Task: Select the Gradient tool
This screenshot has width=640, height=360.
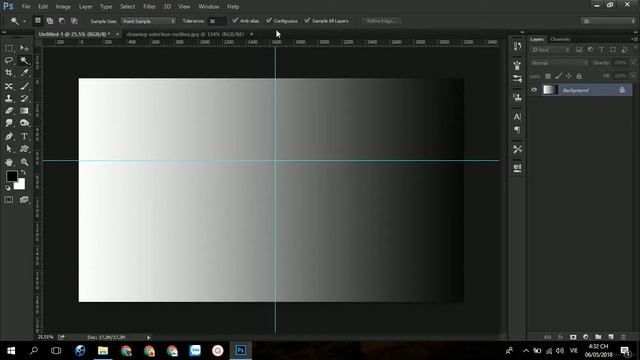Action: [x=24, y=111]
